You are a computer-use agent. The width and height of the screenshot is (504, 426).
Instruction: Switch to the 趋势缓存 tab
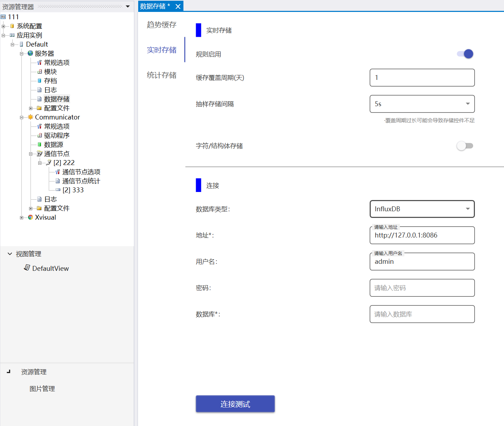pos(162,25)
